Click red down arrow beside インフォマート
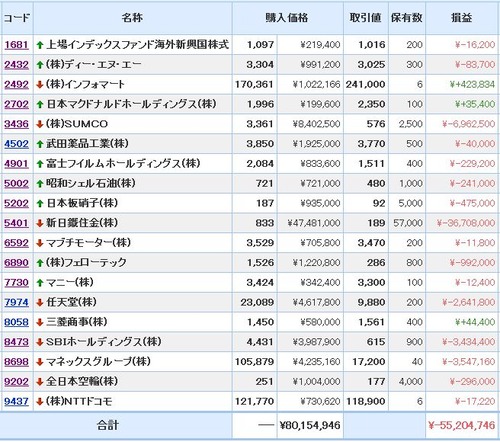The image size is (500, 442). (x=40, y=85)
